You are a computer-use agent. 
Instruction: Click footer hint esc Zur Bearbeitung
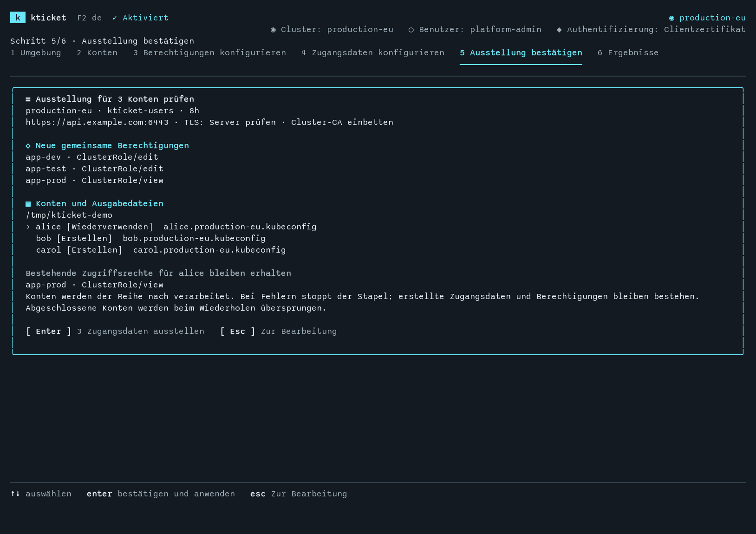[x=299, y=494]
